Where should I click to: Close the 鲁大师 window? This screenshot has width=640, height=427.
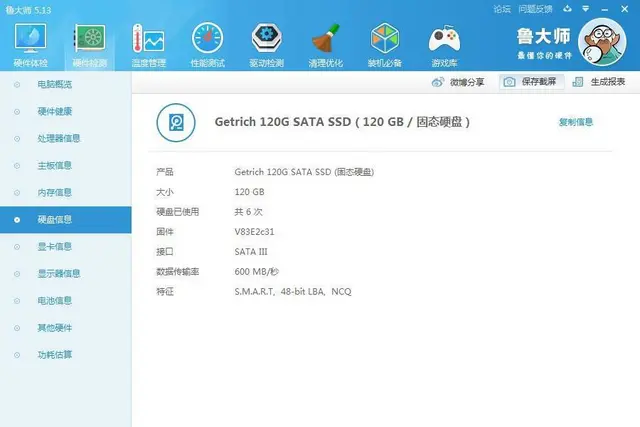pos(624,9)
